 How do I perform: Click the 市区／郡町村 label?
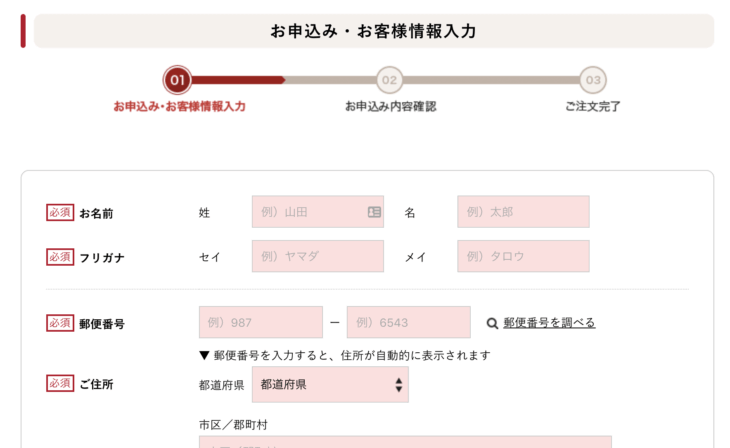click(x=233, y=425)
